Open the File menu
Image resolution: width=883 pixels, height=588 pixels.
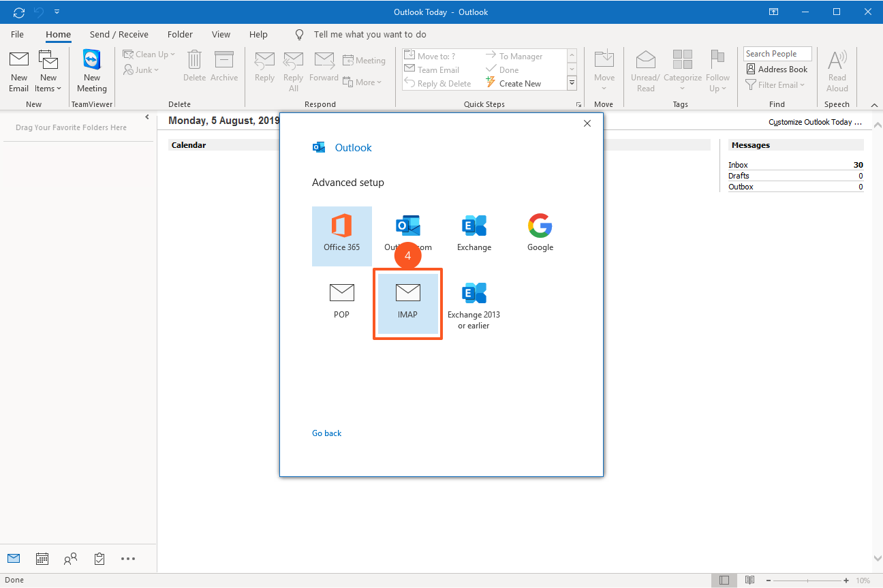17,34
